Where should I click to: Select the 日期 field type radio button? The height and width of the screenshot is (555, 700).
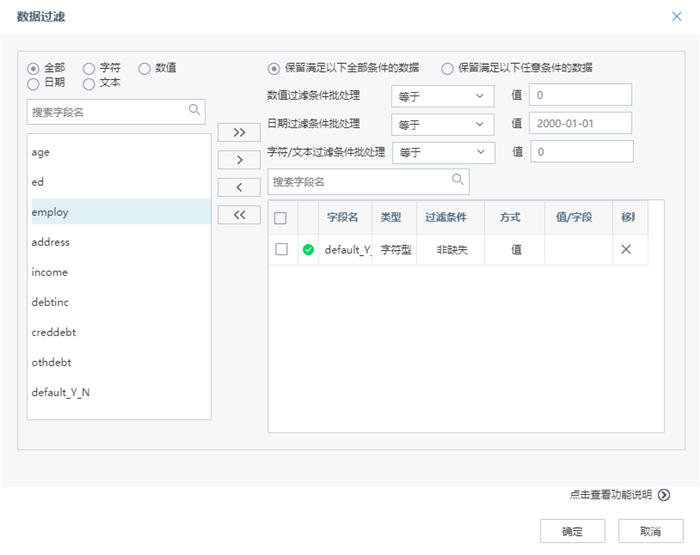click(34, 83)
